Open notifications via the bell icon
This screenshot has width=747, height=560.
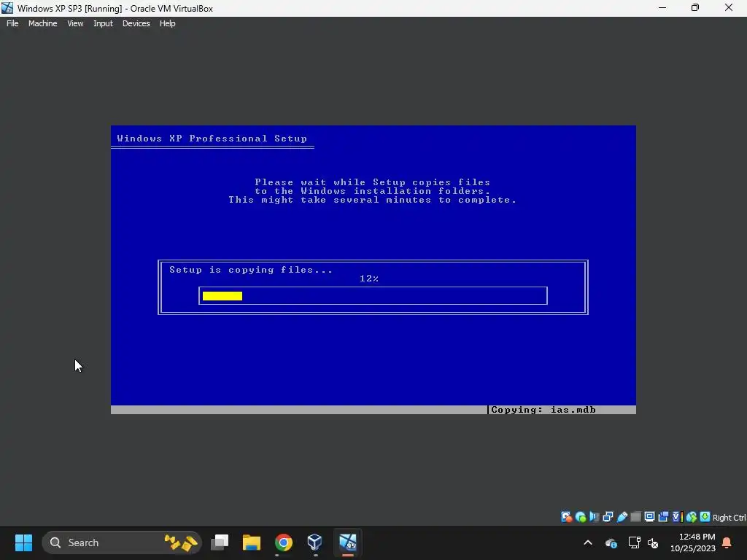coord(727,542)
